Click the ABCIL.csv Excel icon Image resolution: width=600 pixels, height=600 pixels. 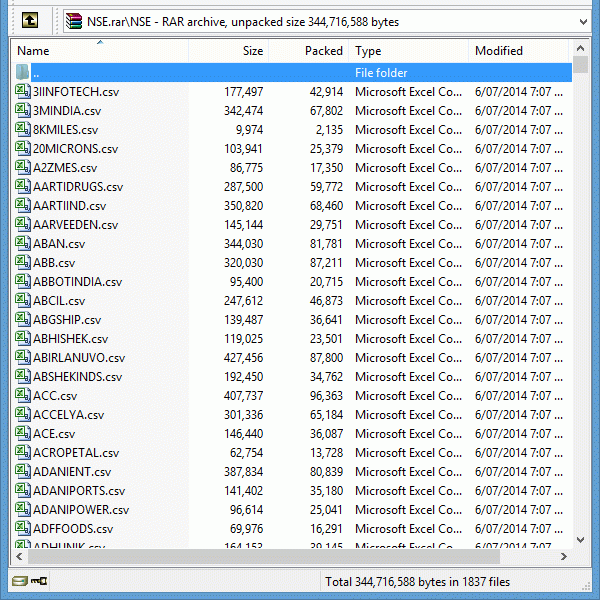click(23, 300)
